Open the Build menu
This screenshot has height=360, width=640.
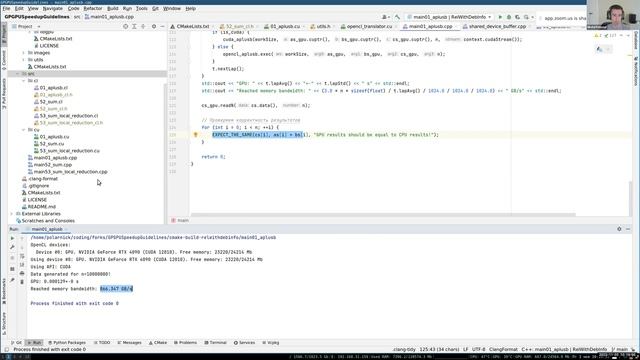click(x=112, y=9)
